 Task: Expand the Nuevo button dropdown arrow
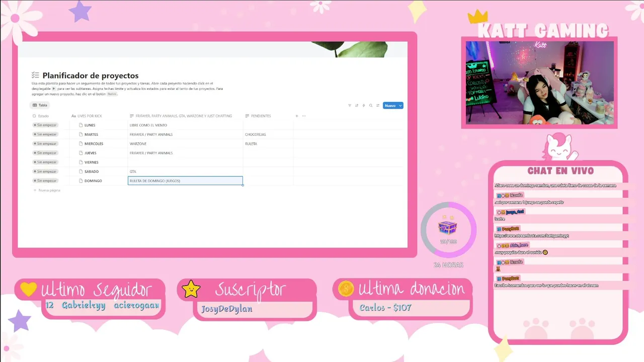point(400,106)
